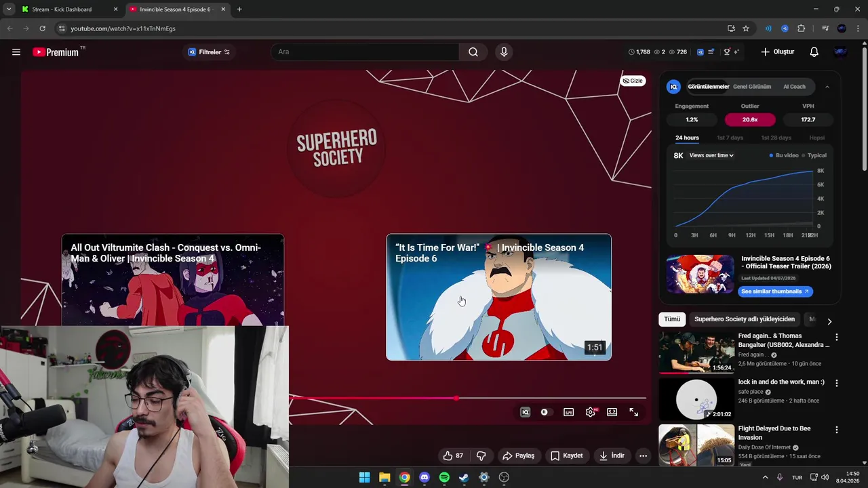Viewport: 868px width, 488px height.
Task: Select the 1st 7 days range
Action: (x=730, y=138)
